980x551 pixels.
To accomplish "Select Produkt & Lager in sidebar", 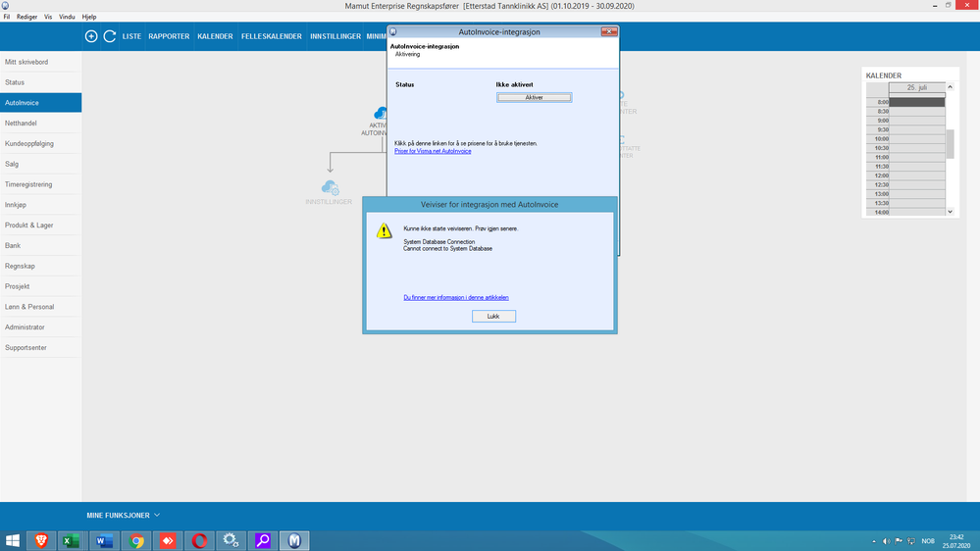I will [x=40, y=225].
